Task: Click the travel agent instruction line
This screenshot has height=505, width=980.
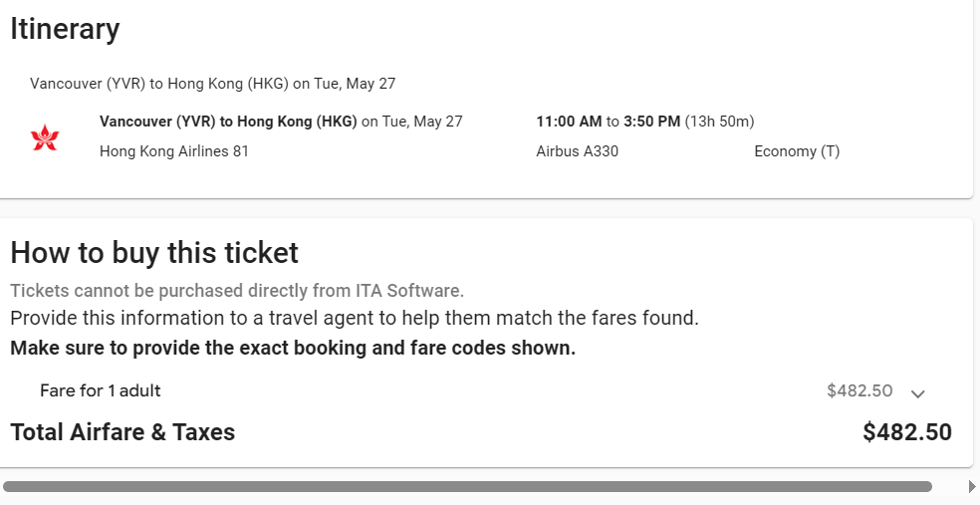Action: [354, 319]
